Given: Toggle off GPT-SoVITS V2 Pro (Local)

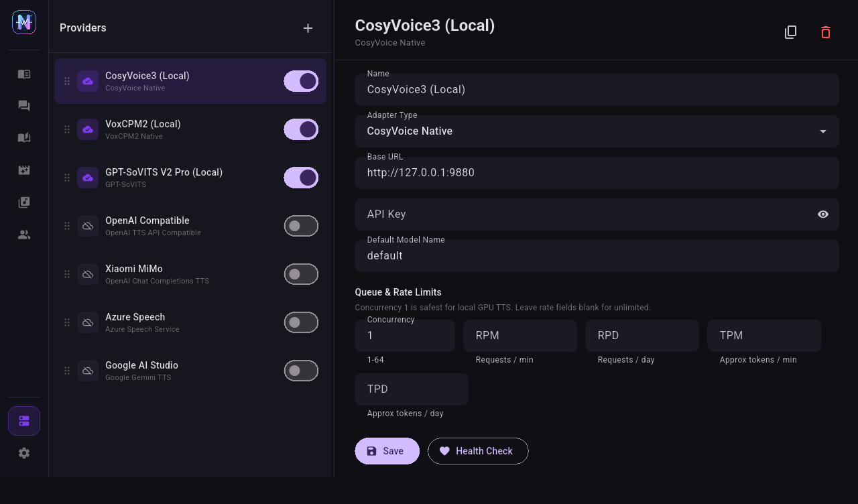Looking at the screenshot, I should point(301,178).
